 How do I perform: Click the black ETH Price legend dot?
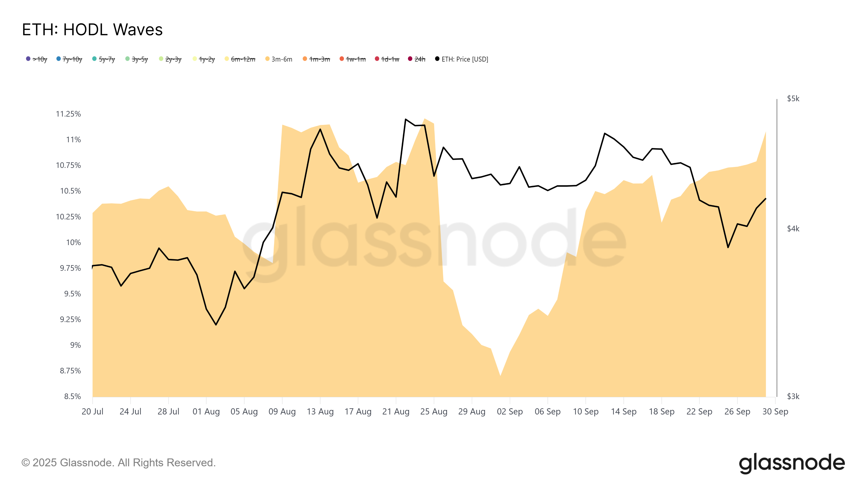(x=437, y=59)
